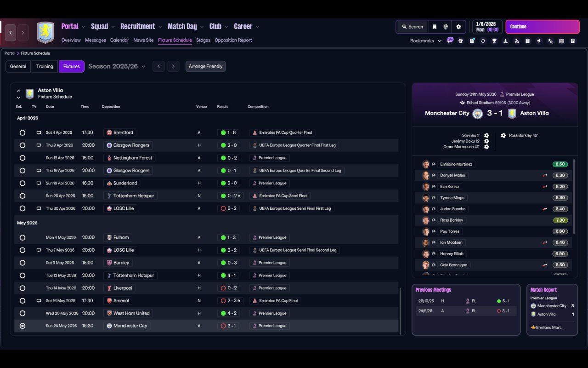Click the trophy bookmark icon

494,41
